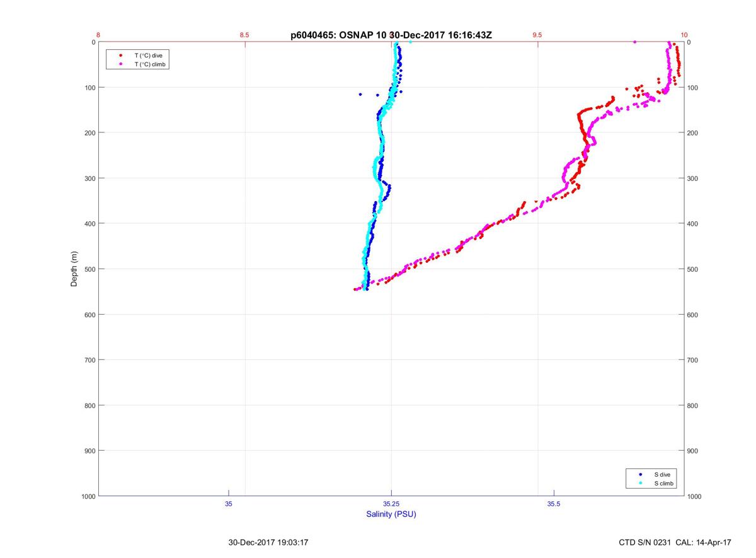
Task: Click the 8.5 temperature tick label
Action: click(x=244, y=35)
